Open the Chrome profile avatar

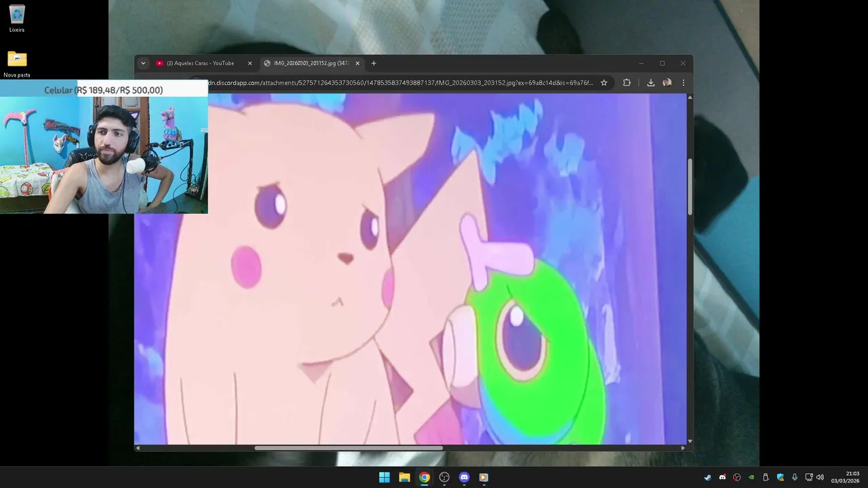pyautogui.click(x=667, y=83)
